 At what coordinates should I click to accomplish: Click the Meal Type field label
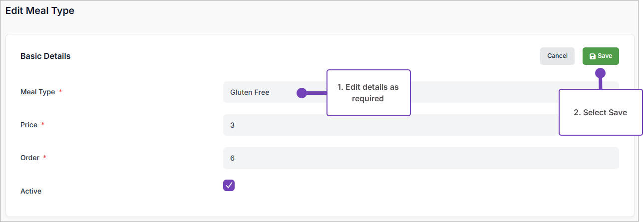[37, 92]
